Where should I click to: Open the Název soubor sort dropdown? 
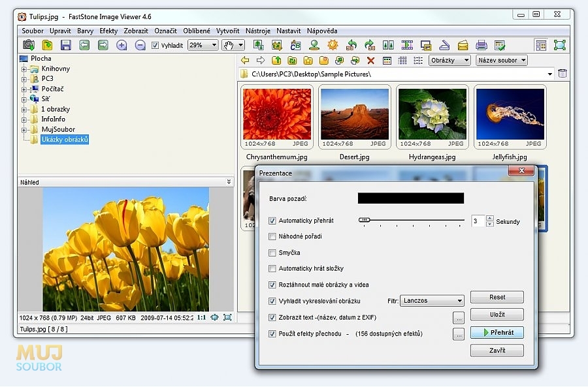click(x=502, y=60)
